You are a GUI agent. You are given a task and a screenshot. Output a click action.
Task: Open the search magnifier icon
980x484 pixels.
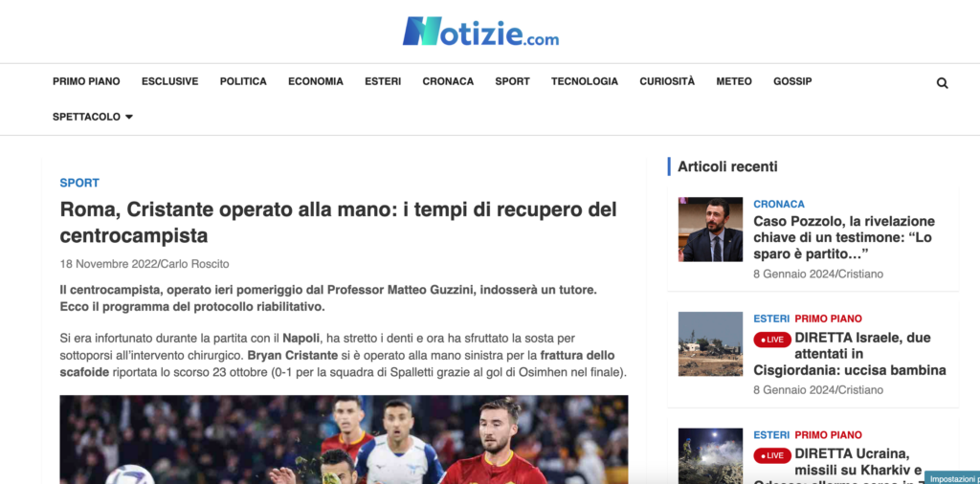(x=942, y=83)
